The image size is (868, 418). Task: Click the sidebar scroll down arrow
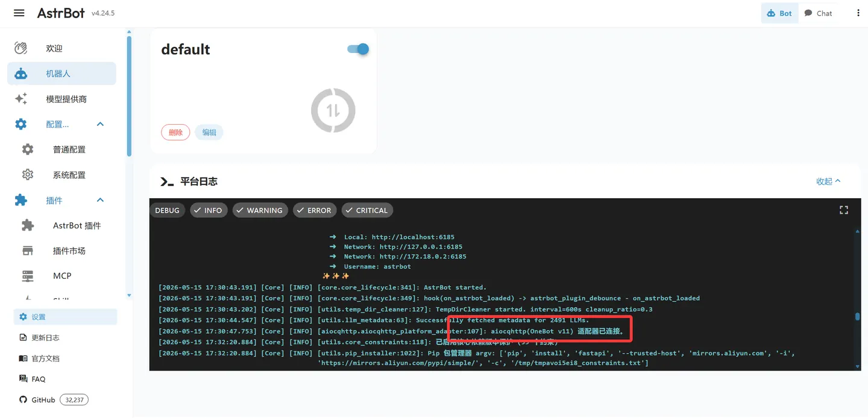coord(129,296)
